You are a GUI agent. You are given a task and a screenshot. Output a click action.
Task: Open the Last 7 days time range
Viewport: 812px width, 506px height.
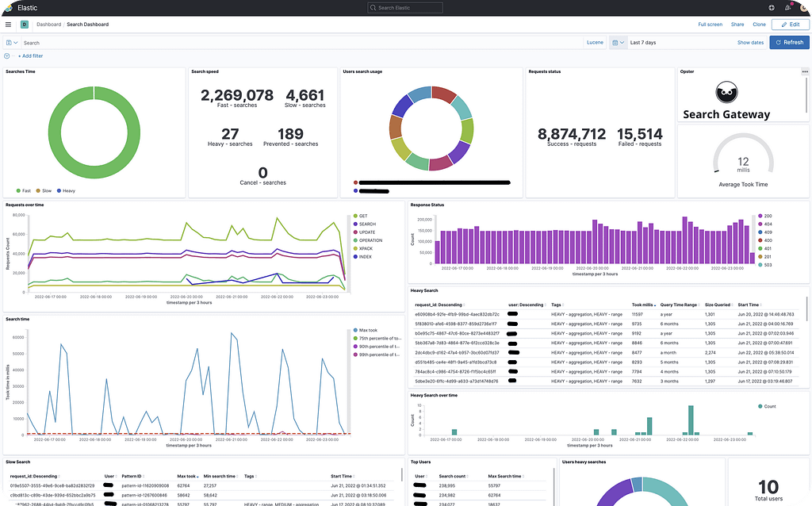[x=643, y=43]
